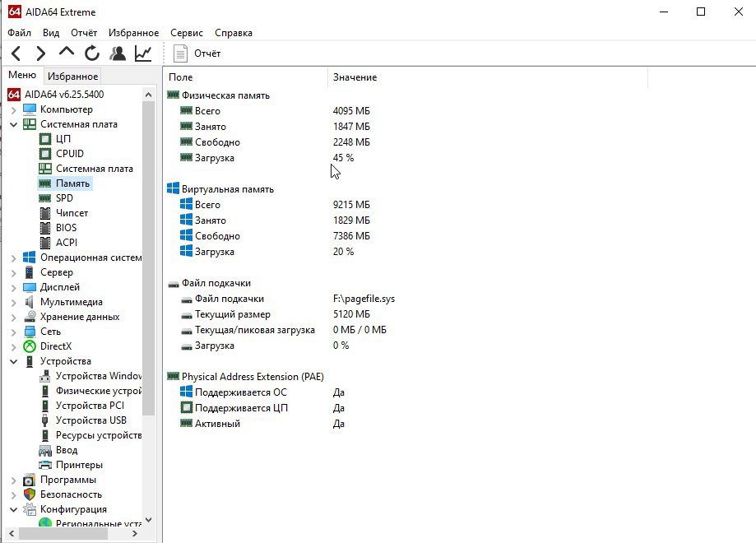Click the Хранение данных drive icon

30,317
